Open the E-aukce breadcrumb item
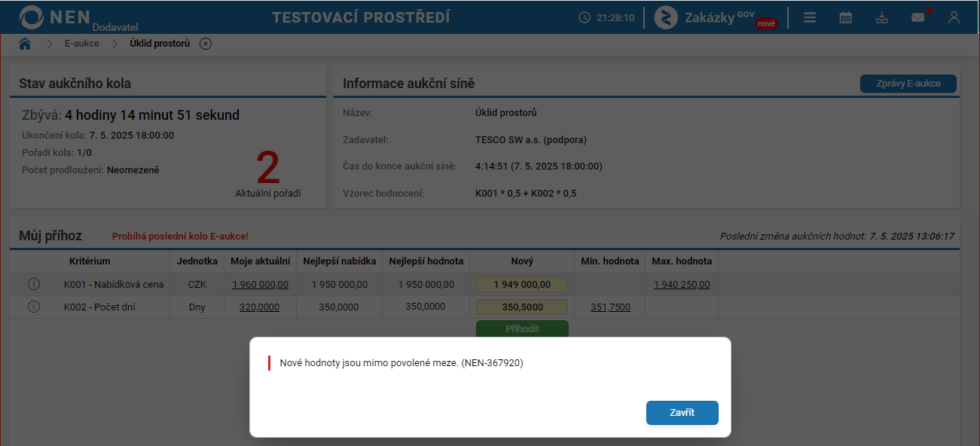Screen dimensions: 980x446 pyautogui.click(x=81, y=44)
